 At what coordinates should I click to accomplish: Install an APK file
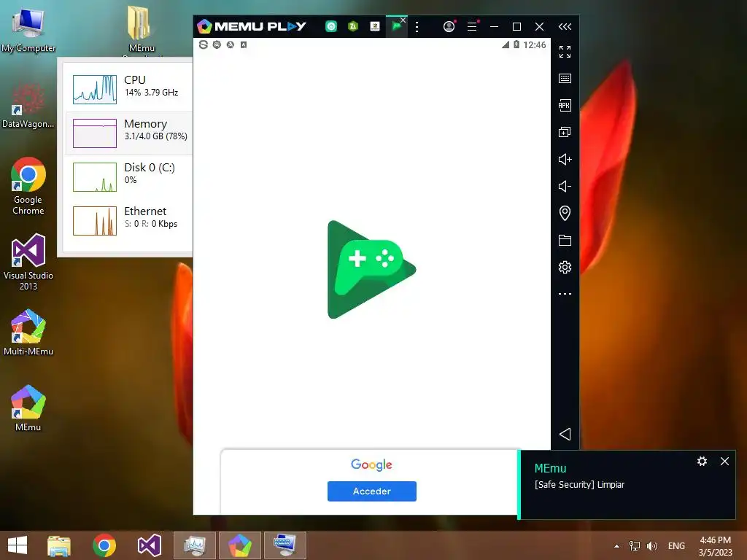point(565,105)
